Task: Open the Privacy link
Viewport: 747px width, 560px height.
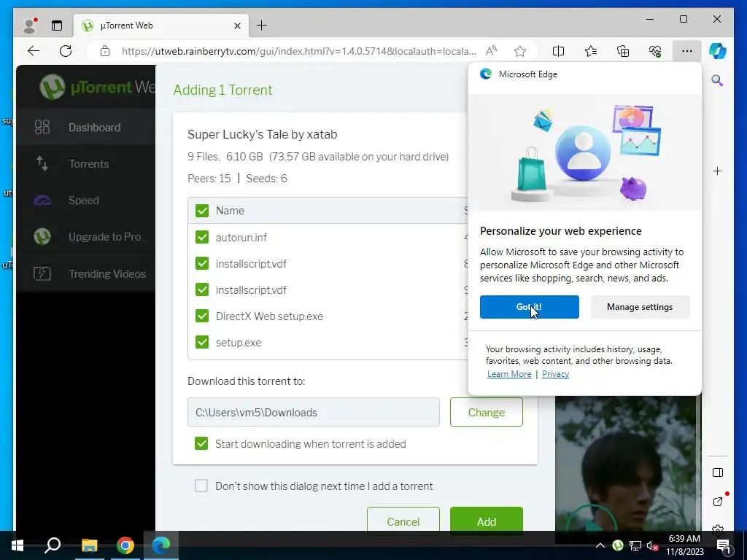Action: [x=555, y=374]
